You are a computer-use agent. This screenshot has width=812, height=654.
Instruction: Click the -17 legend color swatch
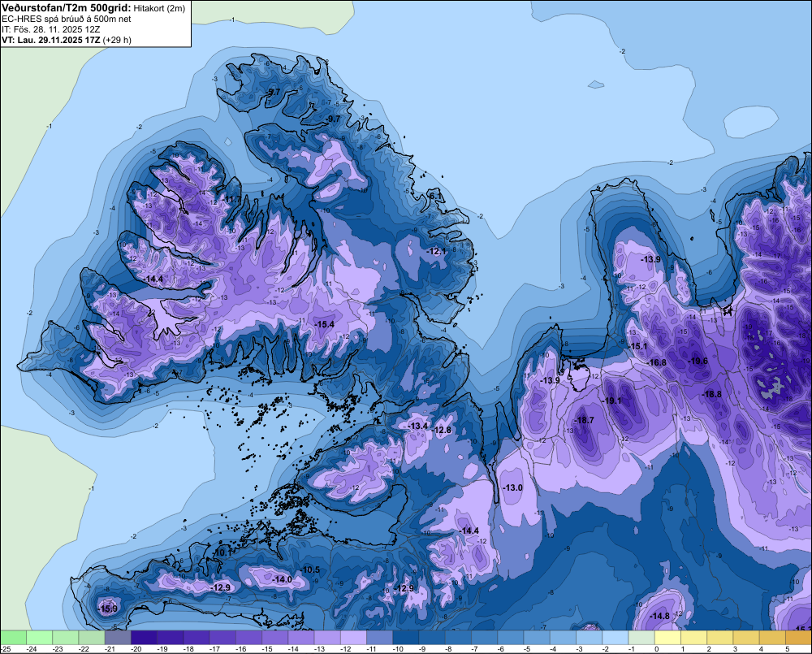click(222, 637)
